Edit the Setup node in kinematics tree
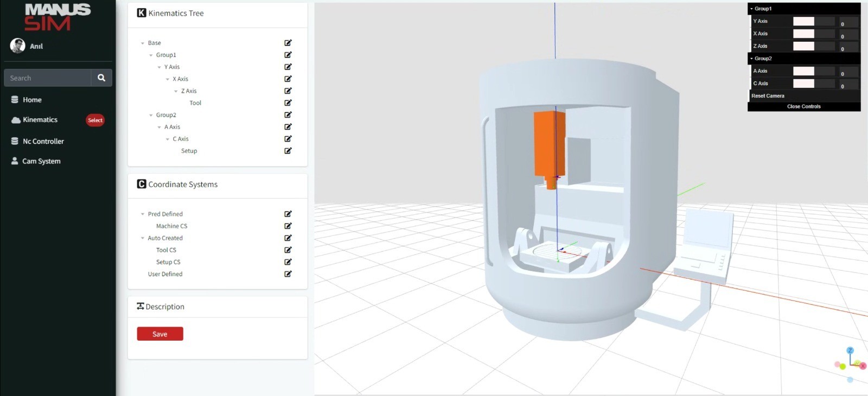The height and width of the screenshot is (396, 868). click(288, 151)
